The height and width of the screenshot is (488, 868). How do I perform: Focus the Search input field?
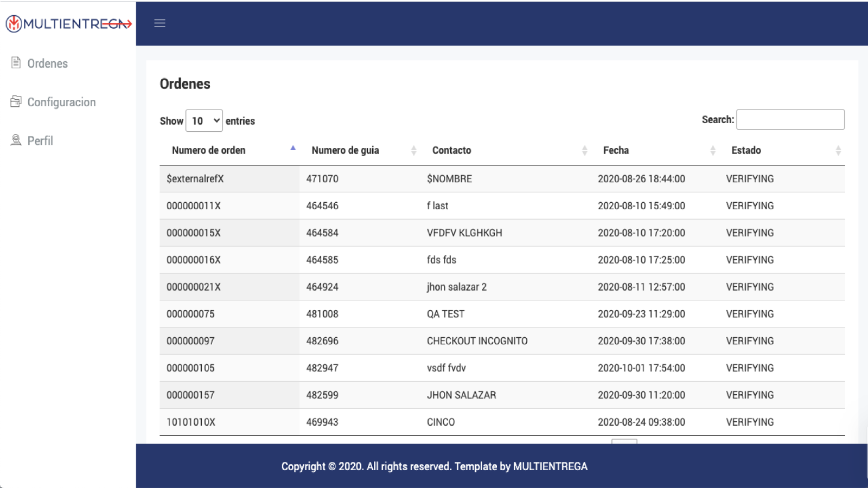(790, 119)
